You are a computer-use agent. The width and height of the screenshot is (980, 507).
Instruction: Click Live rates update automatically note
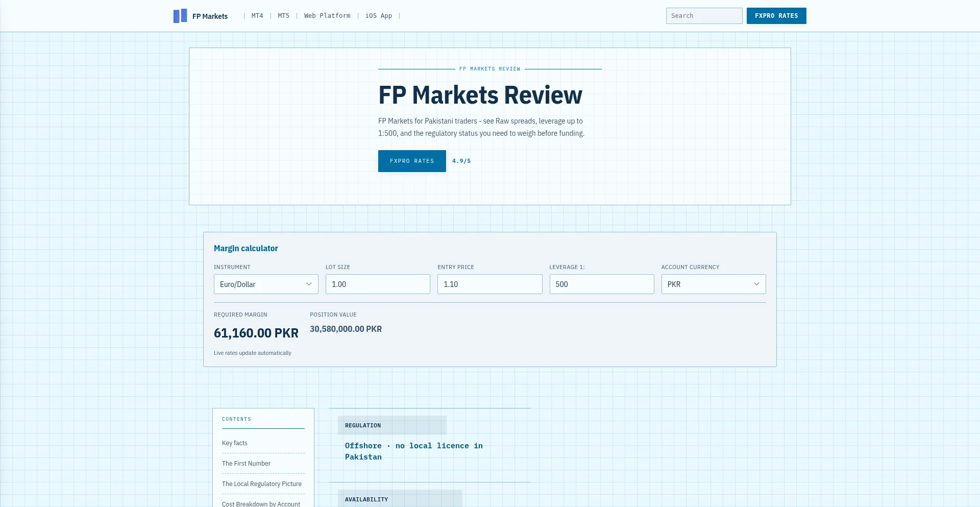click(x=253, y=353)
